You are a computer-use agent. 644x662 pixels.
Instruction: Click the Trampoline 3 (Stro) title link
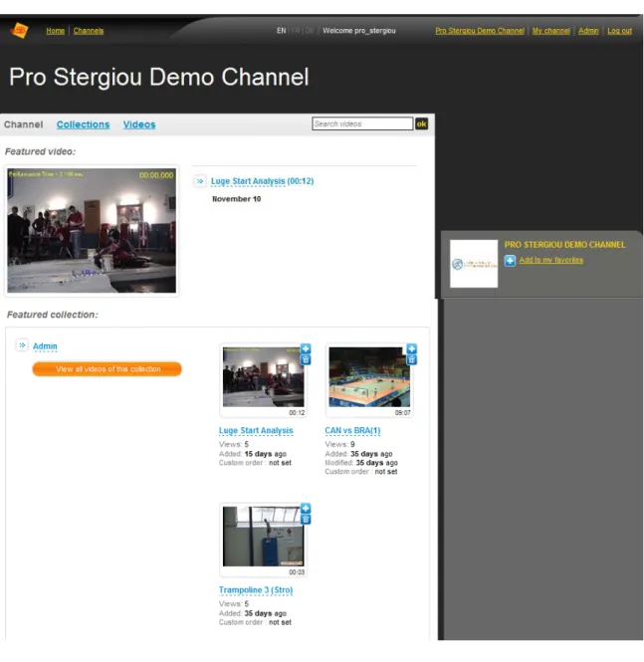point(256,590)
